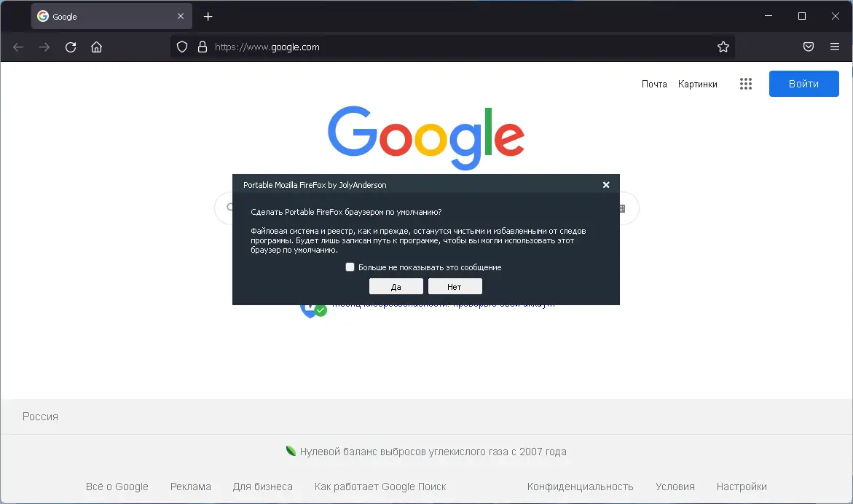
Task: Go forward with the forward arrow
Action: 44,47
